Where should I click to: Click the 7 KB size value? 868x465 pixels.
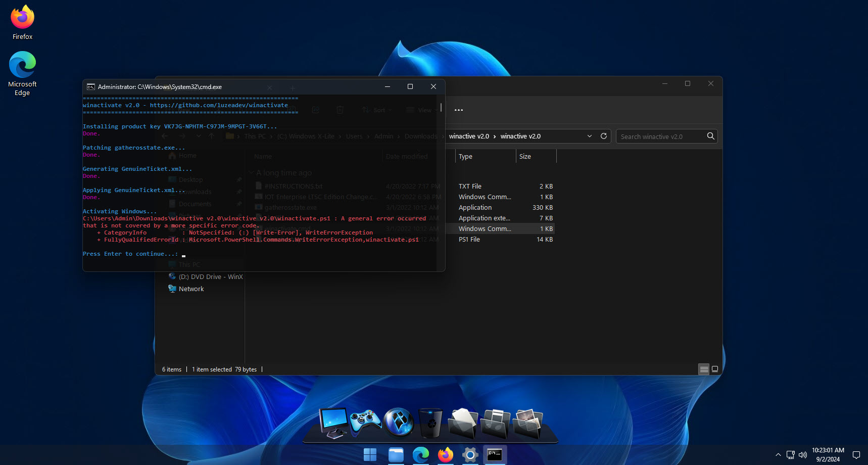coord(546,218)
